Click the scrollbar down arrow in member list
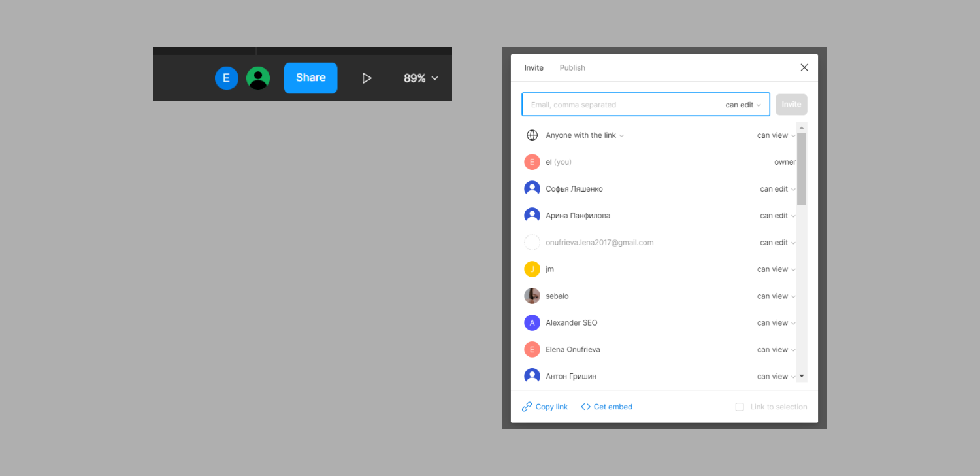The height and width of the screenshot is (476, 980). coord(802,376)
